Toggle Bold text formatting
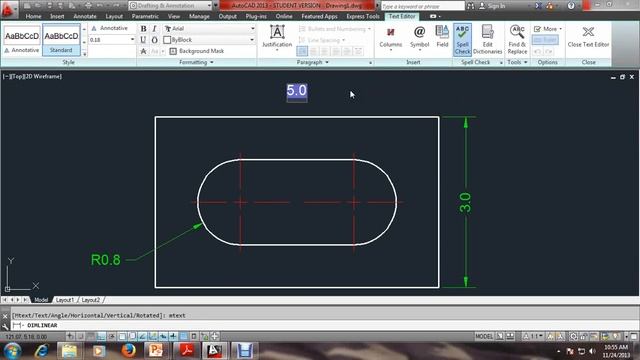640x360 pixels. [x=143, y=29]
